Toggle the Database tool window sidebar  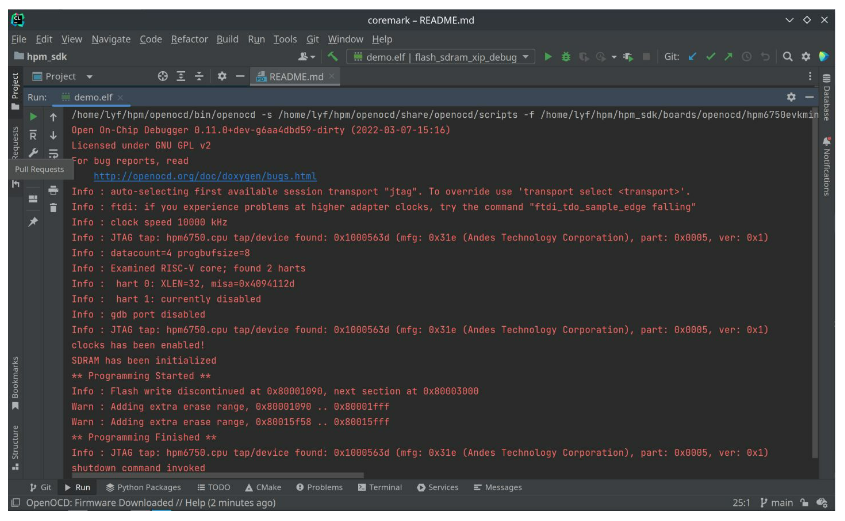tap(827, 98)
